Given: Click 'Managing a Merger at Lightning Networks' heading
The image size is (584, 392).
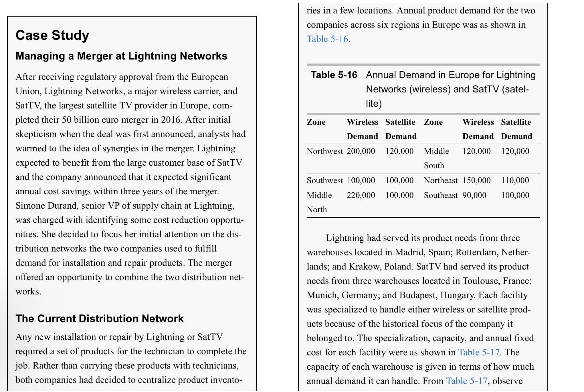Looking at the screenshot, I should (x=121, y=56).
